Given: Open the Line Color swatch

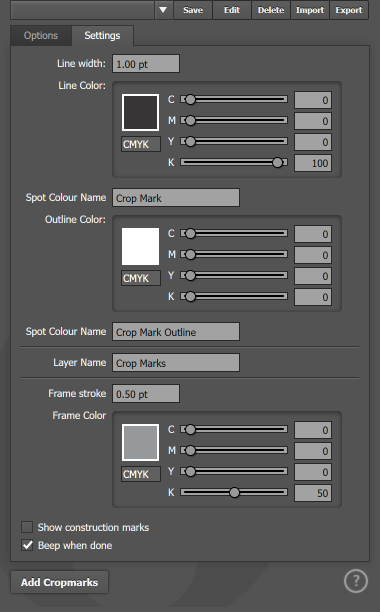Looking at the screenshot, I should pyautogui.click(x=140, y=112).
